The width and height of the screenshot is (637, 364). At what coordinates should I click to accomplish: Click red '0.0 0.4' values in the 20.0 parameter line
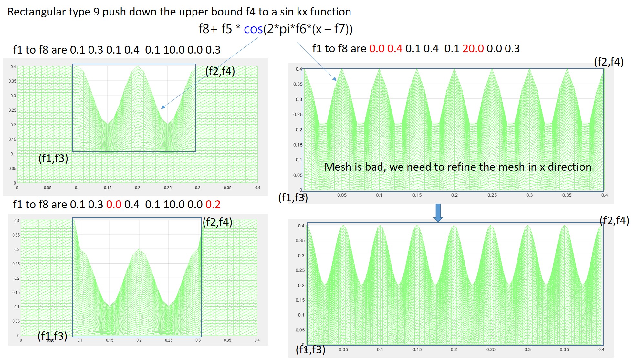click(386, 49)
